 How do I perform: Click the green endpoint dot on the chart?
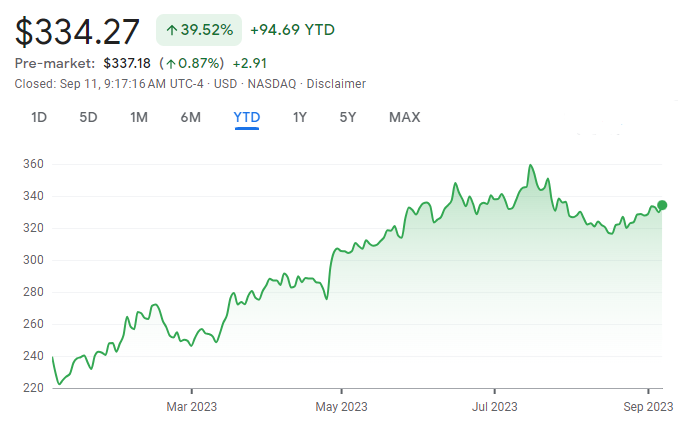pyautogui.click(x=661, y=205)
